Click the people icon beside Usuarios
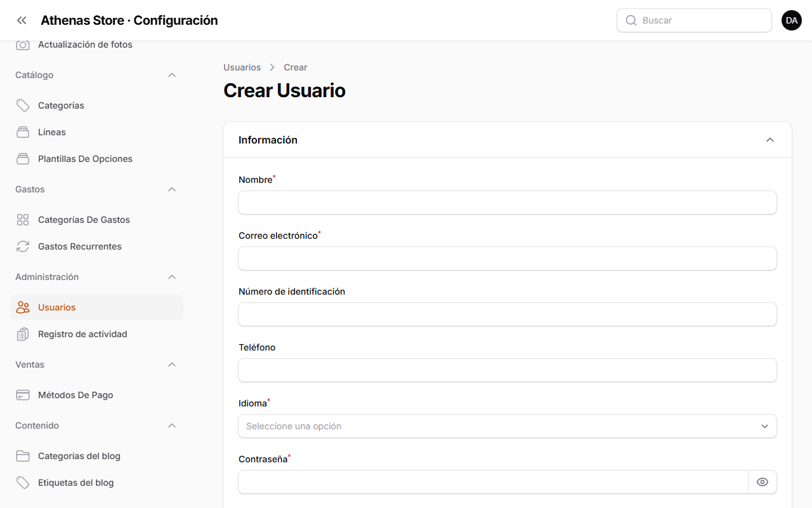The width and height of the screenshot is (812, 508). 23,307
